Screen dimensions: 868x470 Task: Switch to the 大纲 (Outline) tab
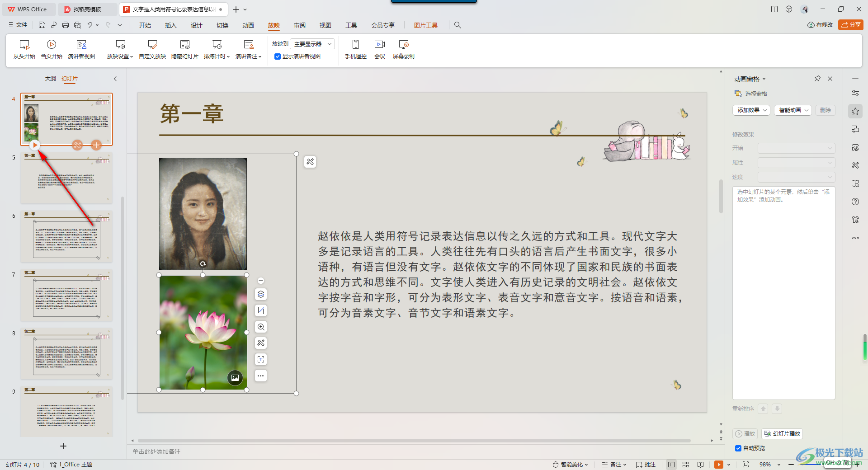(50, 79)
